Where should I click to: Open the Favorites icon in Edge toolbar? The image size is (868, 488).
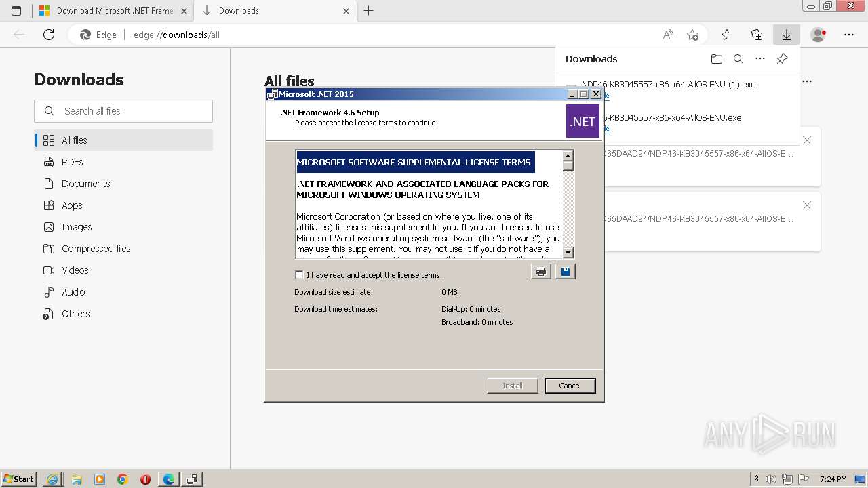pyautogui.click(x=727, y=35)
